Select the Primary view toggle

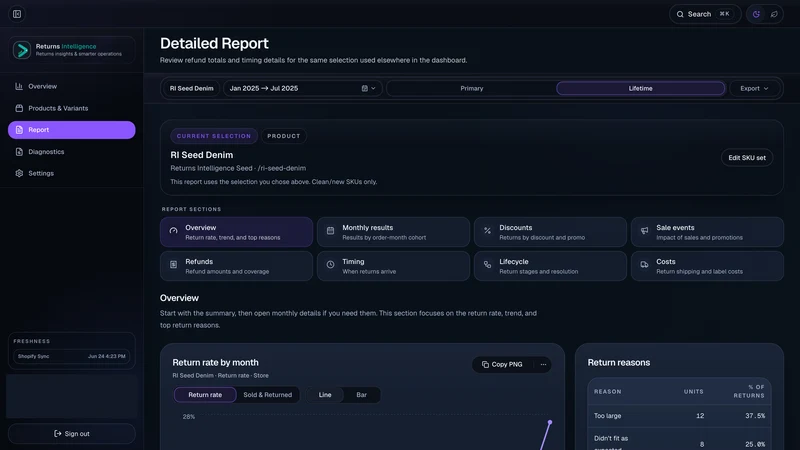point(471,88)
